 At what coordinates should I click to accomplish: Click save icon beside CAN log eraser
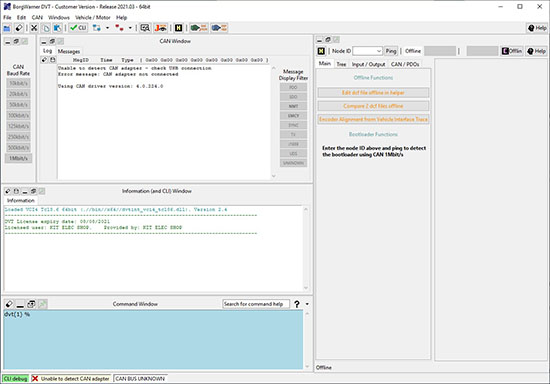click(53, 60)
